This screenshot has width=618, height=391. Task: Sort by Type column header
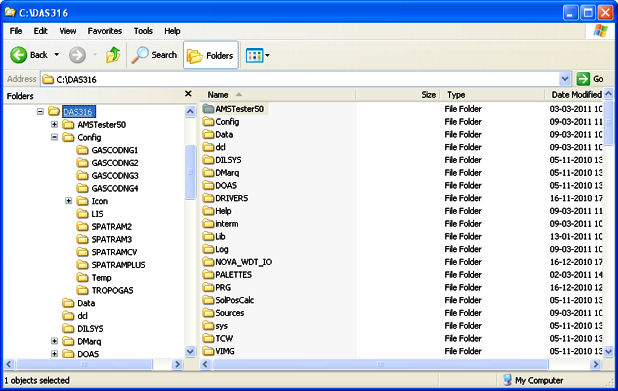pos(493,95)
